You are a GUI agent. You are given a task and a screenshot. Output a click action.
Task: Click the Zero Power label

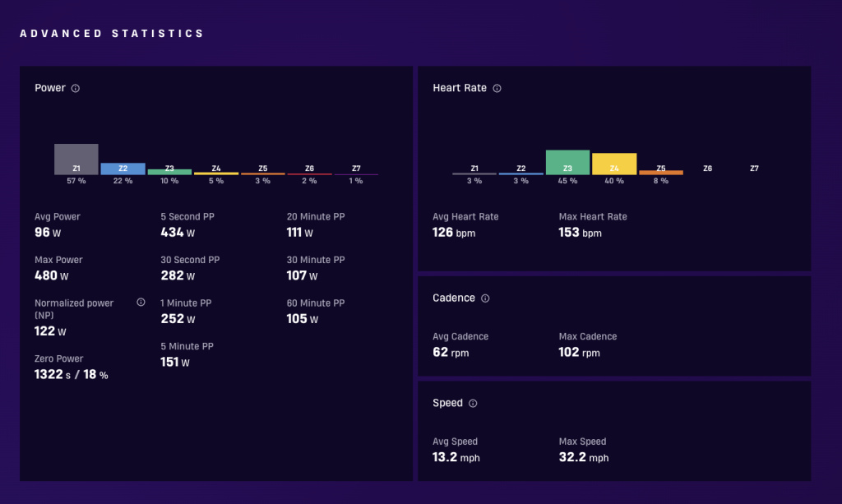click(59, 358)
